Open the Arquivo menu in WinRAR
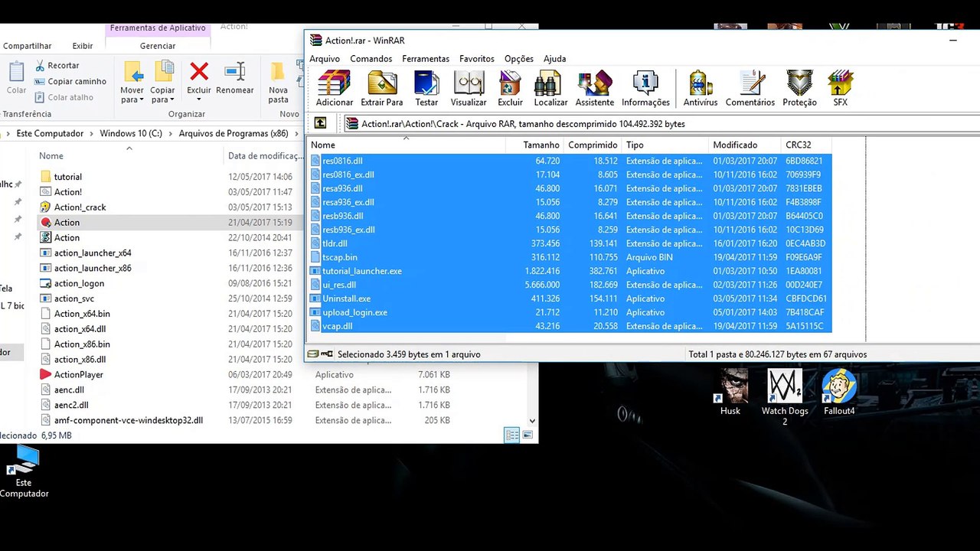 325,59
